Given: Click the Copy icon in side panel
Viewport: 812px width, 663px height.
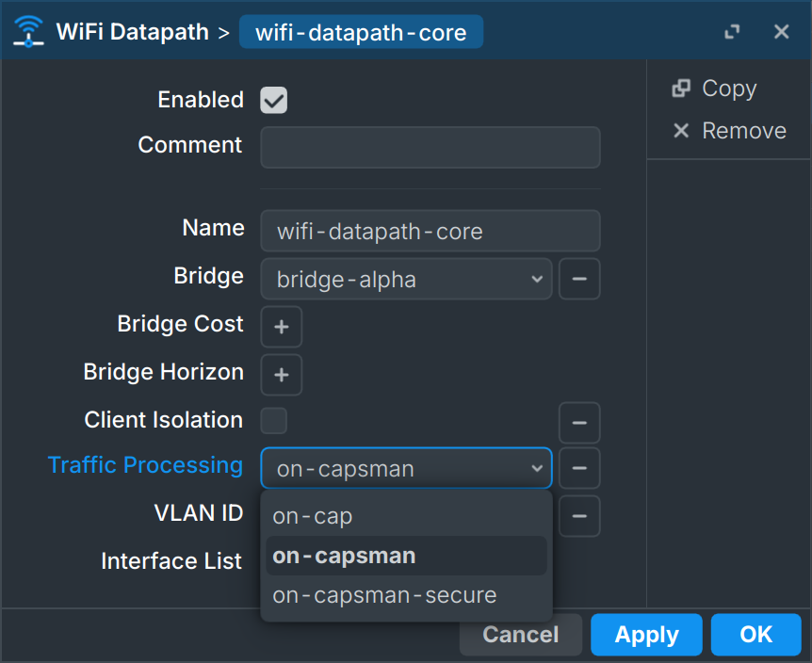Looking at the screenshot, I should point(681,89).
